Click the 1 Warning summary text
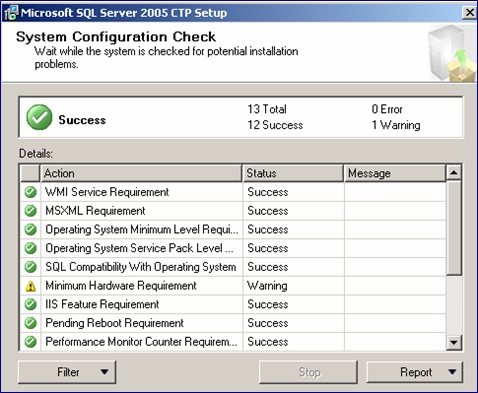Screen dimensions: 478x393 pos(396,125)
